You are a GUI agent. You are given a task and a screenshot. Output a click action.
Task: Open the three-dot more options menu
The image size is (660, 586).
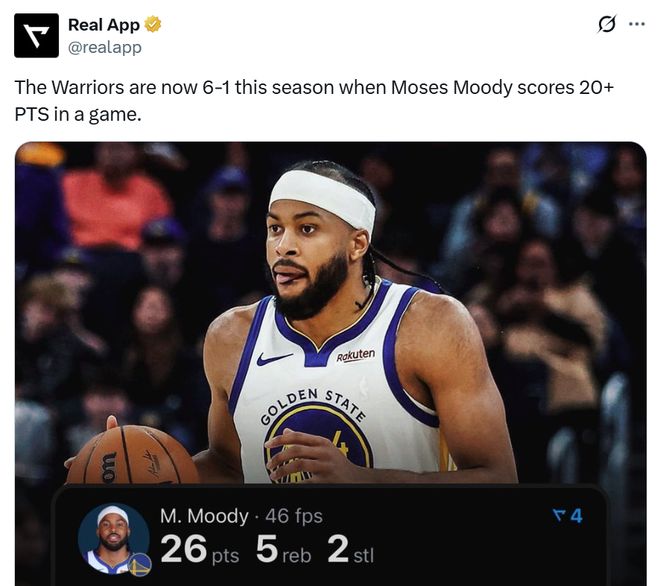[636, 25]
